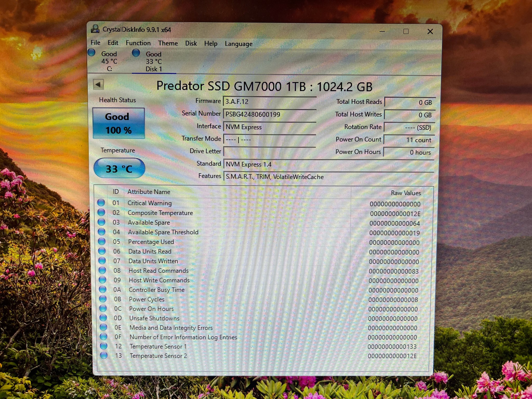Click the Features field with S.M.A.R.T., TRIM
The width and height of the screenshot is (532, 399).
pyautogui.click(x=329, y=177)
